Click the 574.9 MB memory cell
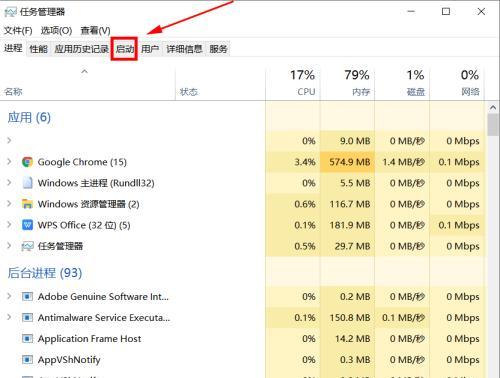 [347, 162]
